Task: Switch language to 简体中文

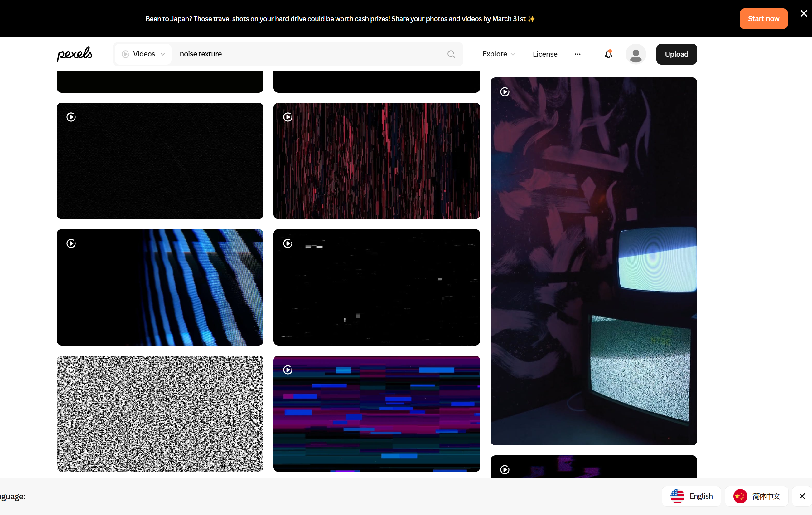Action: tap(757, 496)
